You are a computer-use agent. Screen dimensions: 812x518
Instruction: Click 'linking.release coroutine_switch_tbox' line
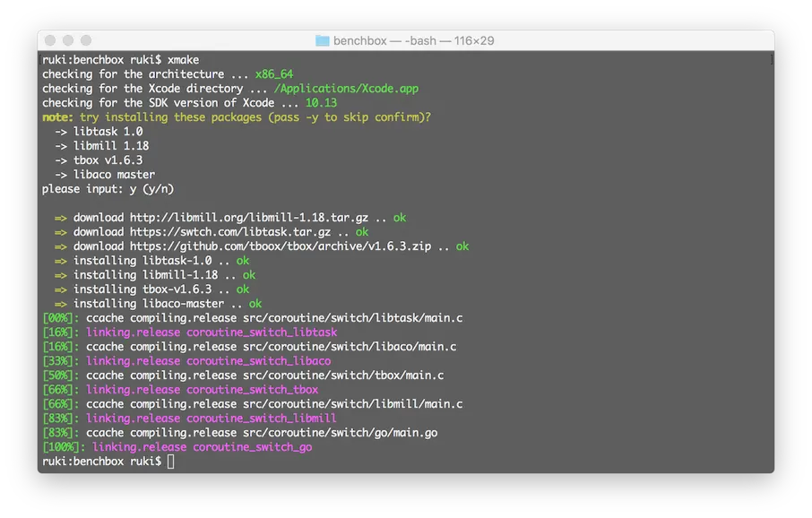[x=202, y=390]
